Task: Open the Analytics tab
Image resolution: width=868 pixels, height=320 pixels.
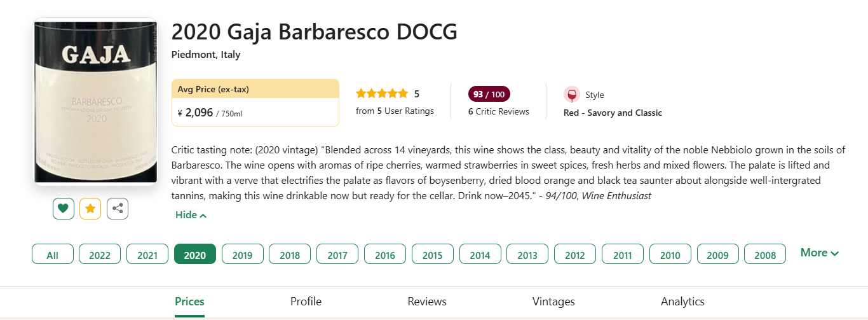Action: point(682,302)
